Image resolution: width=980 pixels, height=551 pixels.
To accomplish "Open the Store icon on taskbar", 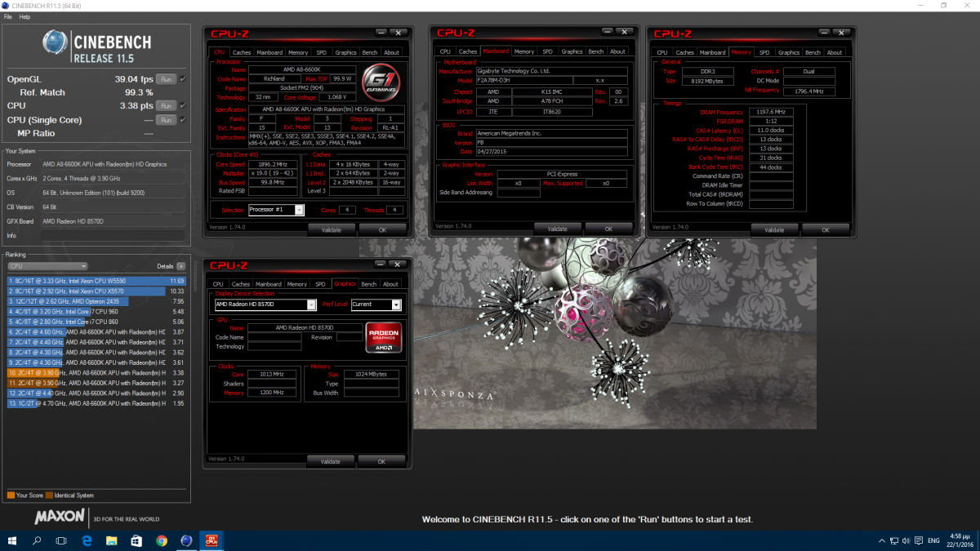I will (x=136, y=540).
